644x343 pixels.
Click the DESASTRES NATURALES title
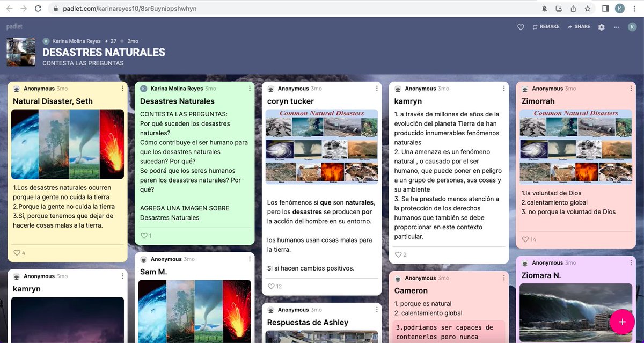tap(104, 53)
